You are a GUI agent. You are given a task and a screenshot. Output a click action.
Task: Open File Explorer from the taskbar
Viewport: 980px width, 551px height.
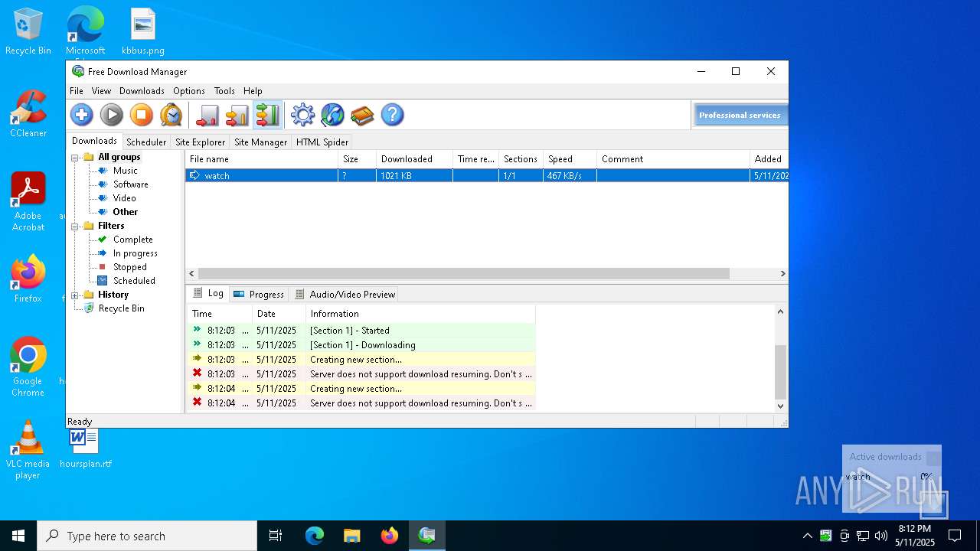pos(352,536)
